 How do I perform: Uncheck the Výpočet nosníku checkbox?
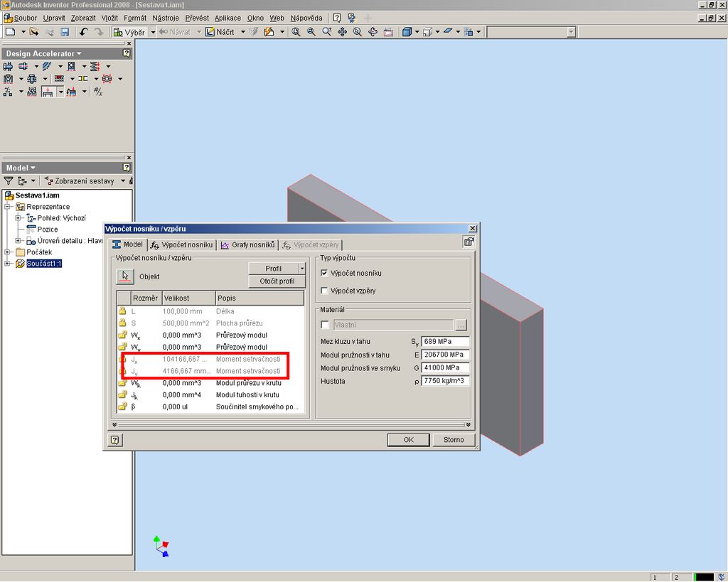[x=325, y=273]
